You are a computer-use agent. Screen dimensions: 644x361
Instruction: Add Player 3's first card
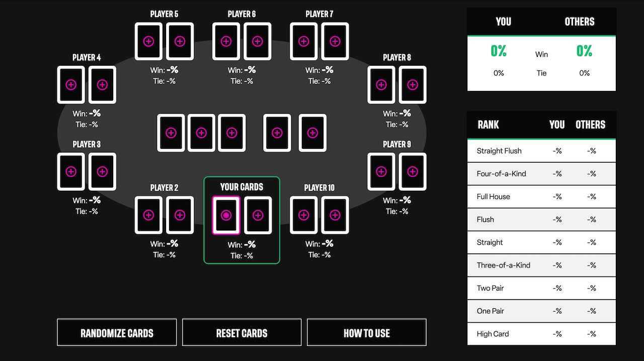[x=71, y=171]
